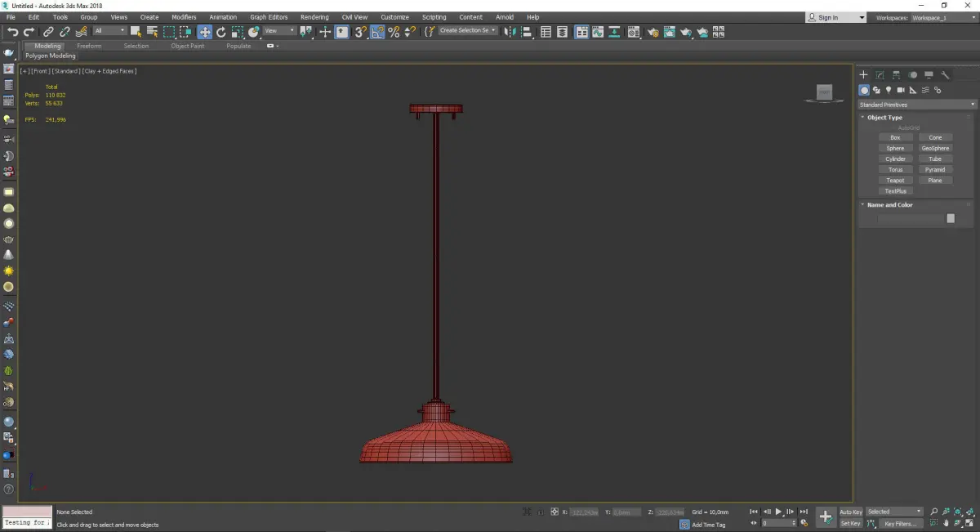Image resolution: width=980 pixels, height=532 pixels.
Task: Collapse the Name and Color rollout
Action: pyautogui.click(x=889, y=205)
